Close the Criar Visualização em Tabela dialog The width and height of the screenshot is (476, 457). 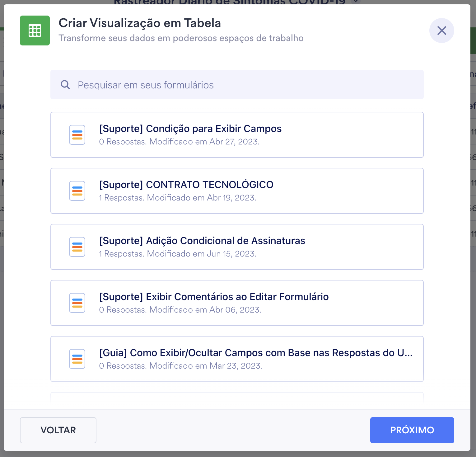441,31
